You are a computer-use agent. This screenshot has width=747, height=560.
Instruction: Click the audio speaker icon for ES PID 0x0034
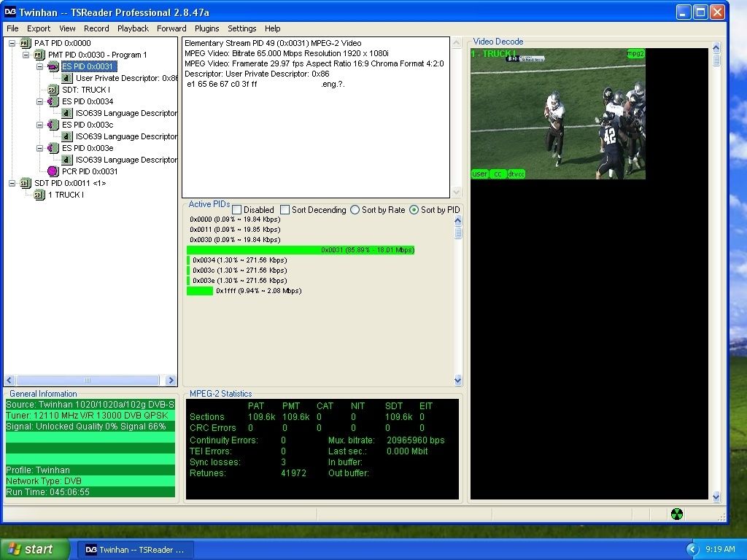point(53,101)
